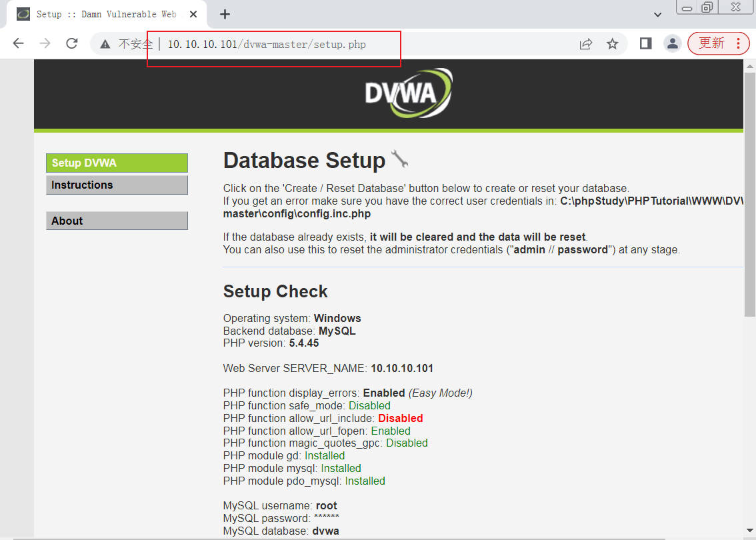Open the user profile avatar
The height and width of the screenshot is (540, 756).
coord(672,43)
